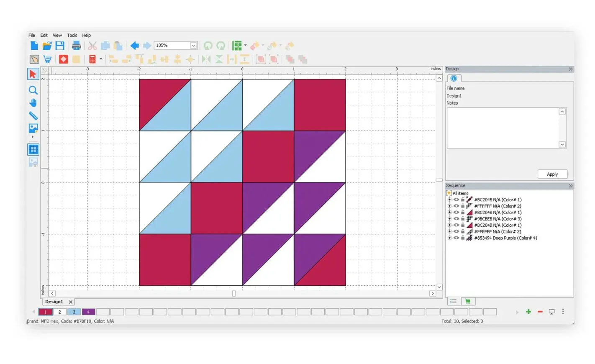Expand the #853494 Deep Purple tree item
The height and width of the screenshot is (364, 595).
tap(449, 238)
